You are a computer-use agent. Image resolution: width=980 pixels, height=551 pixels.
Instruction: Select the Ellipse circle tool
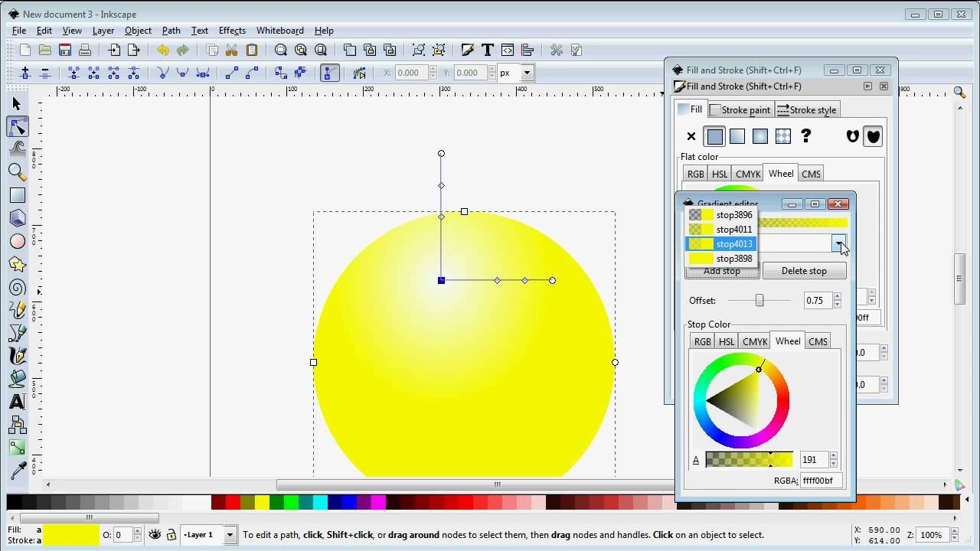[x=17, y=241]
